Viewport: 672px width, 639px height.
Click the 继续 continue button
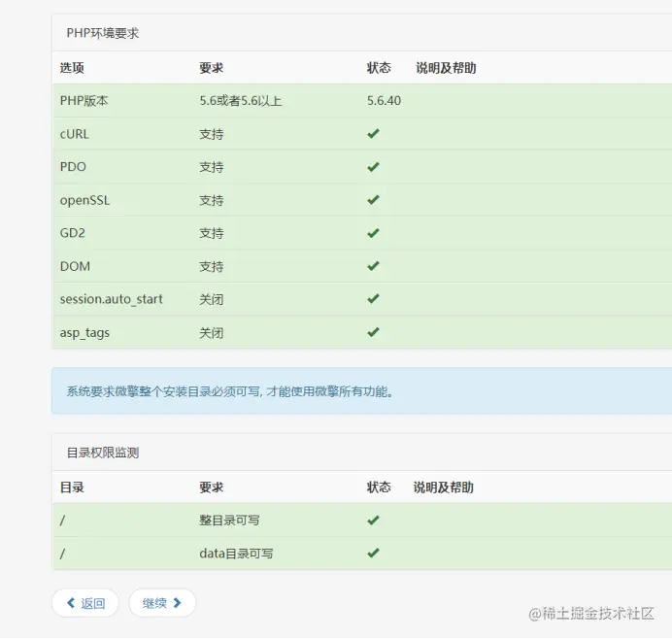pos(162,603)
